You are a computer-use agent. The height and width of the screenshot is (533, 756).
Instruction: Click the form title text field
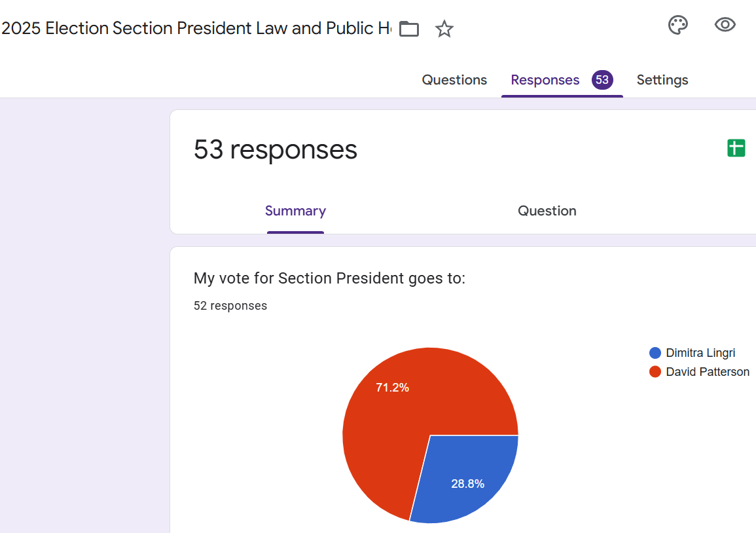[196, 29]
